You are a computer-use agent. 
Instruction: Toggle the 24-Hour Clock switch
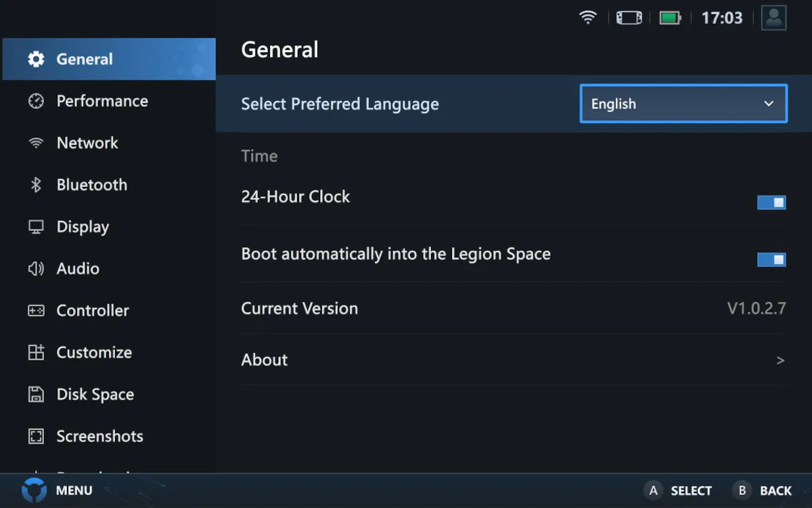point(771,203)
